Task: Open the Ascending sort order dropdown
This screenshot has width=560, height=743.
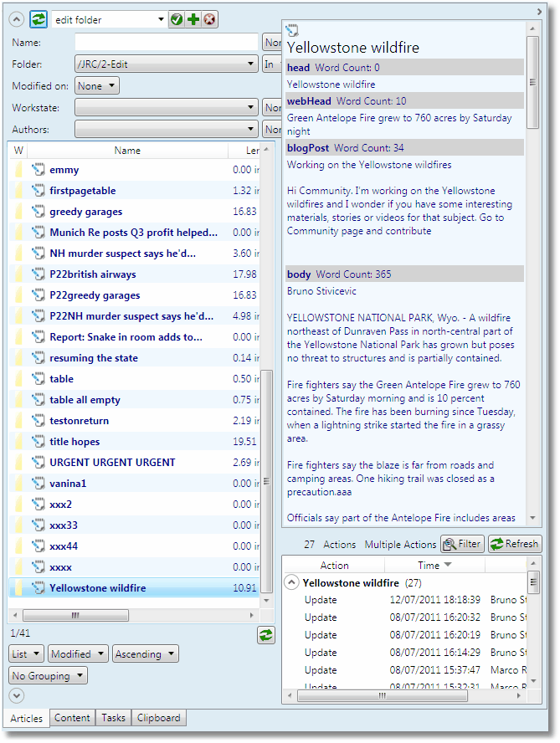Action: coord(145,654)
